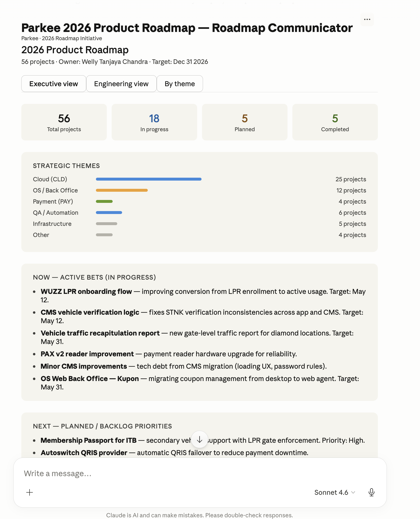
Task: Click the 12 projects count
Action: click(351, 190)
